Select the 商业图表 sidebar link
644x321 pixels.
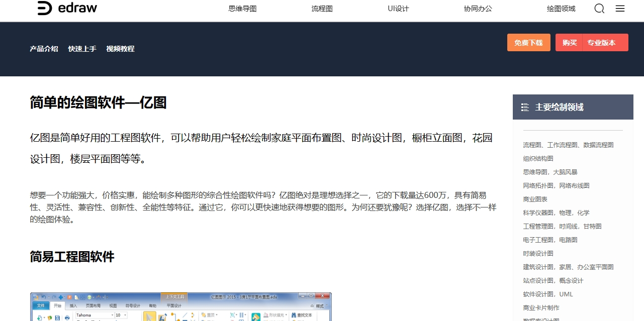click(535, 199)
